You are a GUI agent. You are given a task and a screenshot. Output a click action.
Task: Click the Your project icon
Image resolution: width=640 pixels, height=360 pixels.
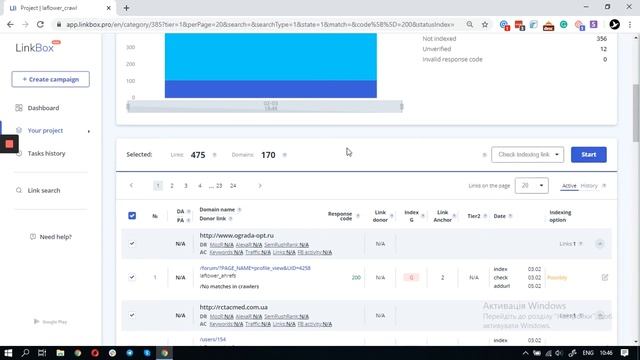pyautogui.click(x=19, y=130)
